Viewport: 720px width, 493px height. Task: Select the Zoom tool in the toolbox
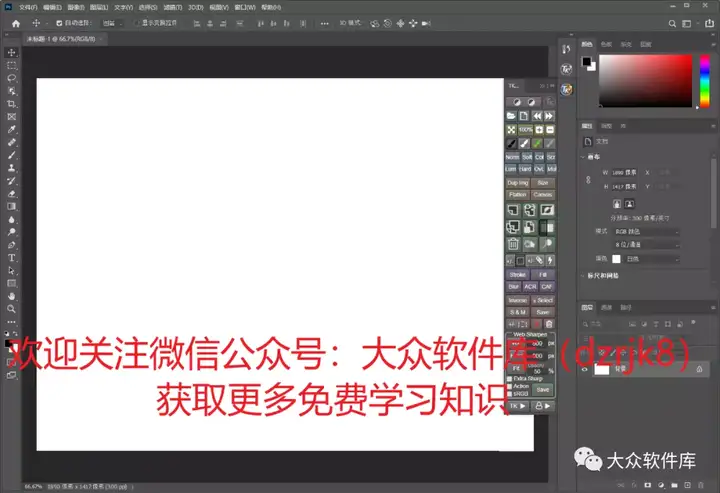11,309
